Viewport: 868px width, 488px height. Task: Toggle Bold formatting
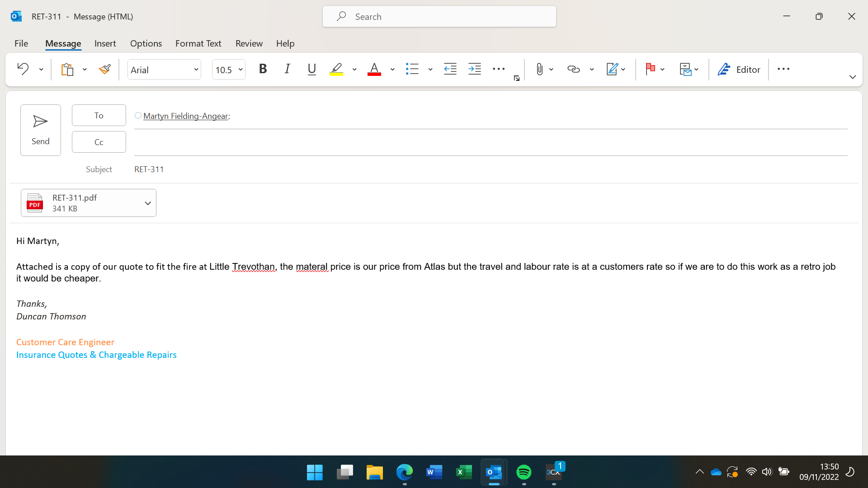(263, 69)
